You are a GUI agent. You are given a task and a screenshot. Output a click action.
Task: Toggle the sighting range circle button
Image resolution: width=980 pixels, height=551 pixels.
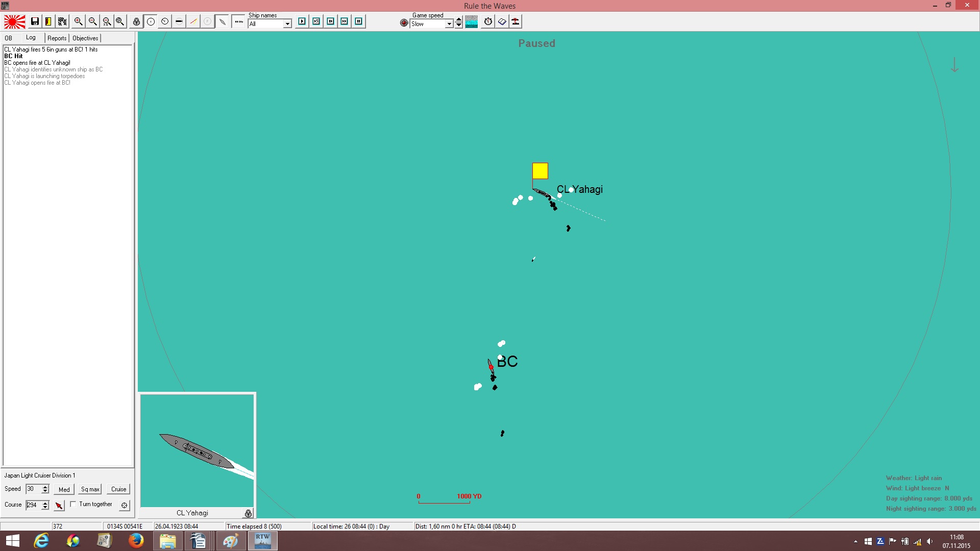(151, 21)
